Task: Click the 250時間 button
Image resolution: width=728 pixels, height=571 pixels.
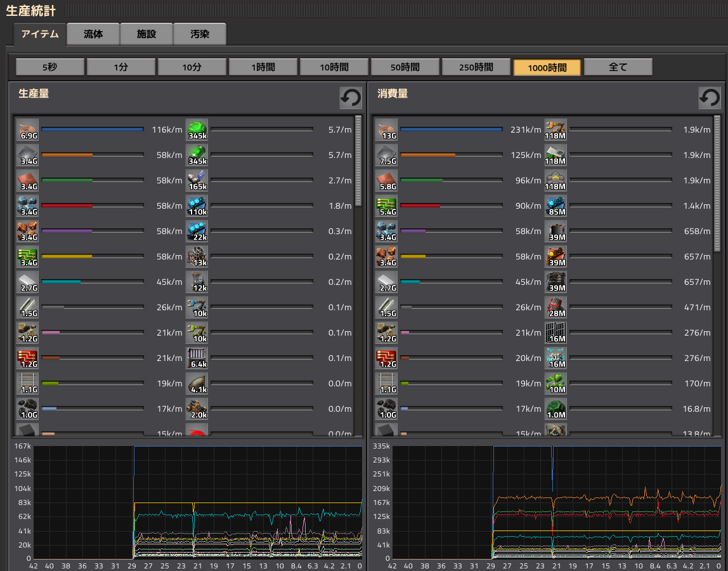Action: [x=476, y=67]
